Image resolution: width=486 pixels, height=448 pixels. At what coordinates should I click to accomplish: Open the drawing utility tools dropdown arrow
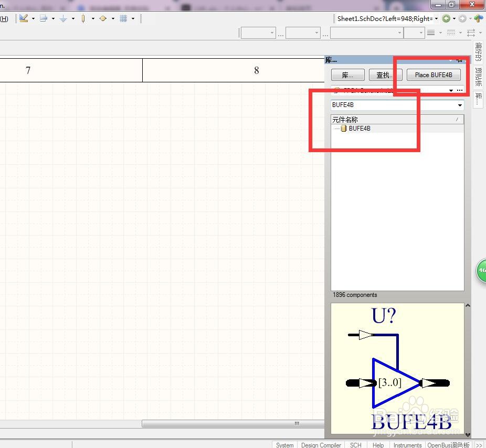33,19
